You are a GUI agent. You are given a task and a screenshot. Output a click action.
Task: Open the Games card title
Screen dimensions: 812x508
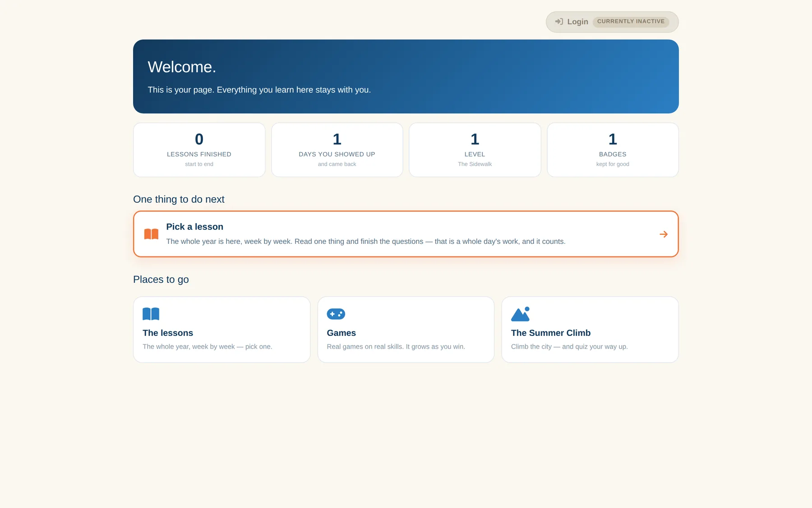click(341, 333)
